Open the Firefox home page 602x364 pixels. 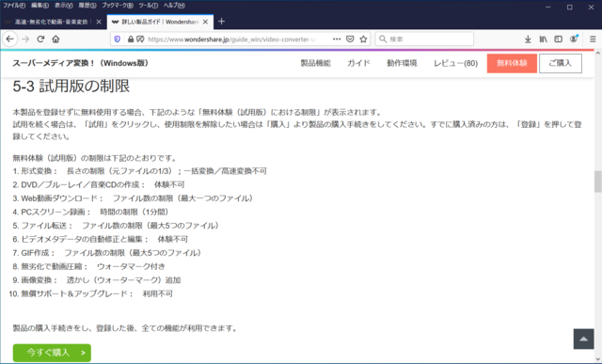click(55, 40)
